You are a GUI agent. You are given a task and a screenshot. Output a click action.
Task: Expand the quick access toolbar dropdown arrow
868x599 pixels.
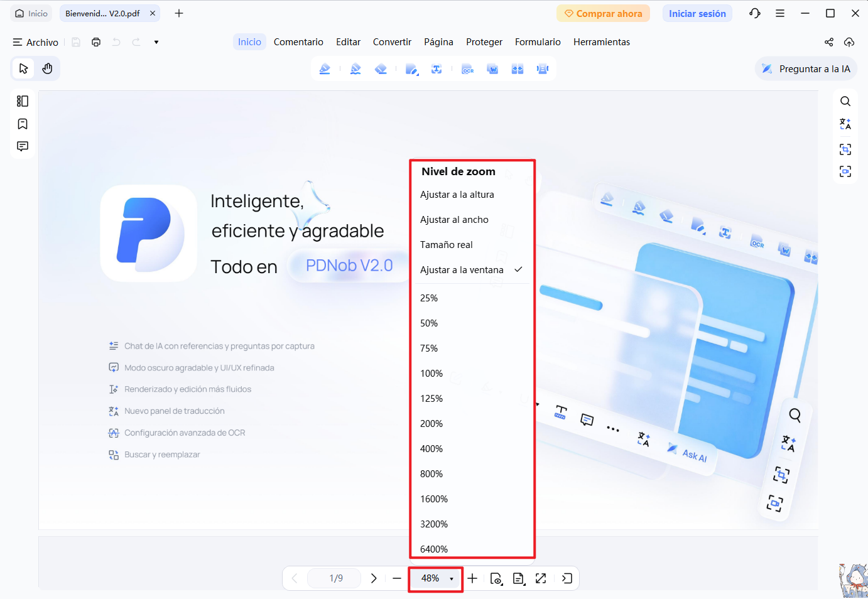156,42
